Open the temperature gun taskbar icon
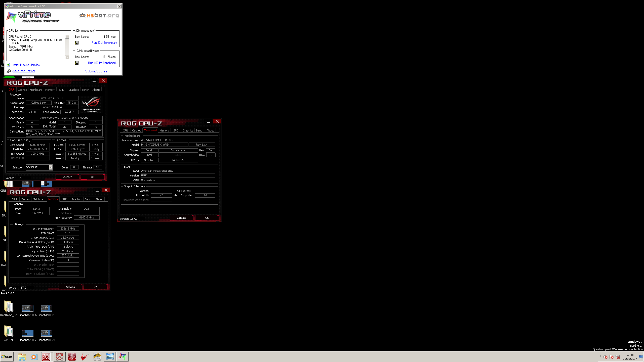The height and width of the screenshot is (362, 644). coord(97,356)
